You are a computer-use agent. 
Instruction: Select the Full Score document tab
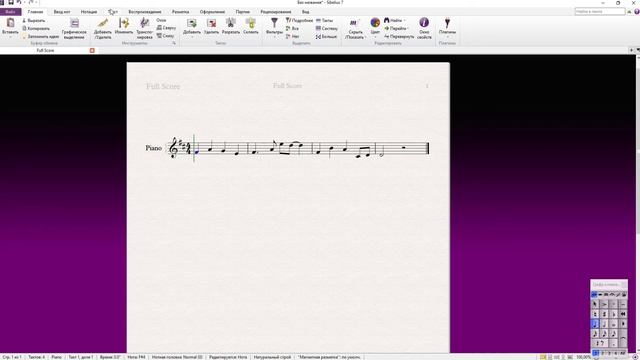click(x=45, y=50)
